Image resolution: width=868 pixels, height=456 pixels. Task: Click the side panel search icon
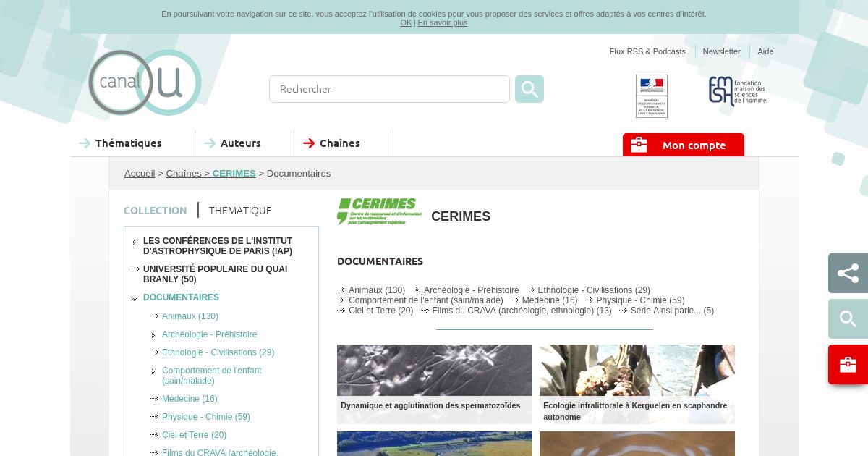[848, 318]
